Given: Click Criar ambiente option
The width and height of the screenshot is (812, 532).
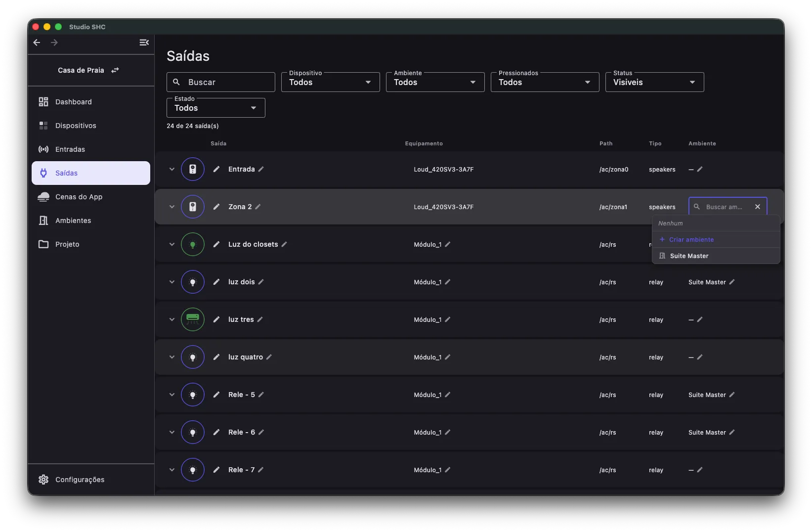Looking at the screenshot, I should click(x=716, y=240).
